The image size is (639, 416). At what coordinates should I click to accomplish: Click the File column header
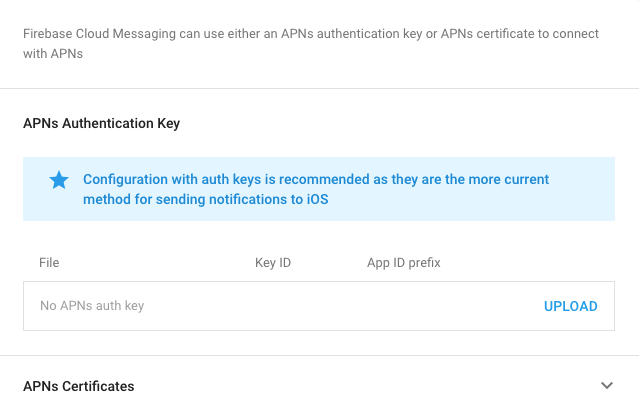[49, 263]
